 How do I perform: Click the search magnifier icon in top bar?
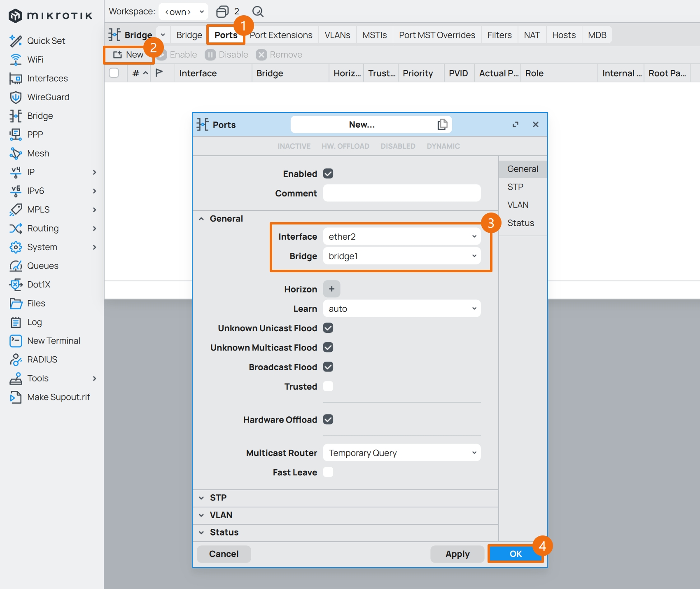tap(258, 12)
